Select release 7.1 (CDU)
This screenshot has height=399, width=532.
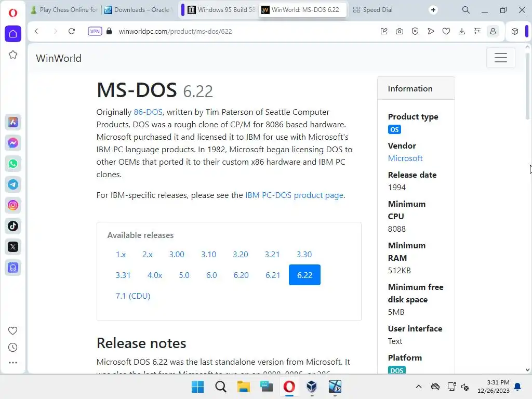(x=132, y=296)
